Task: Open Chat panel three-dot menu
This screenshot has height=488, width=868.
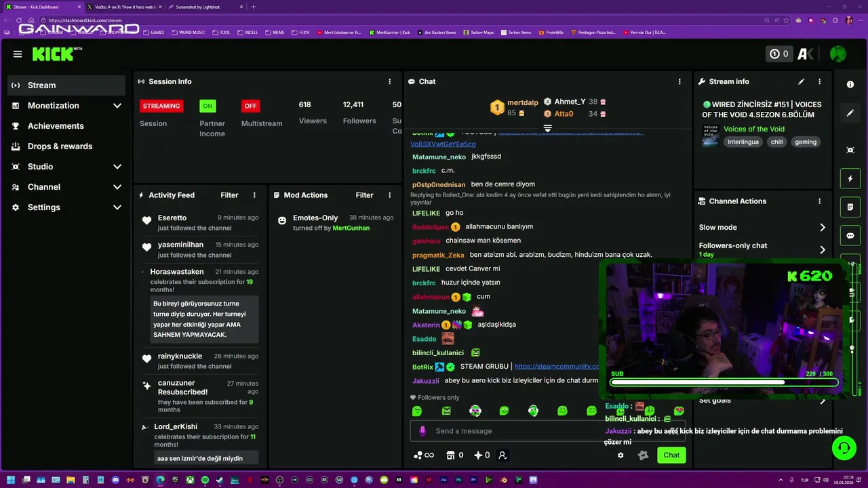Action: [679, 81]
